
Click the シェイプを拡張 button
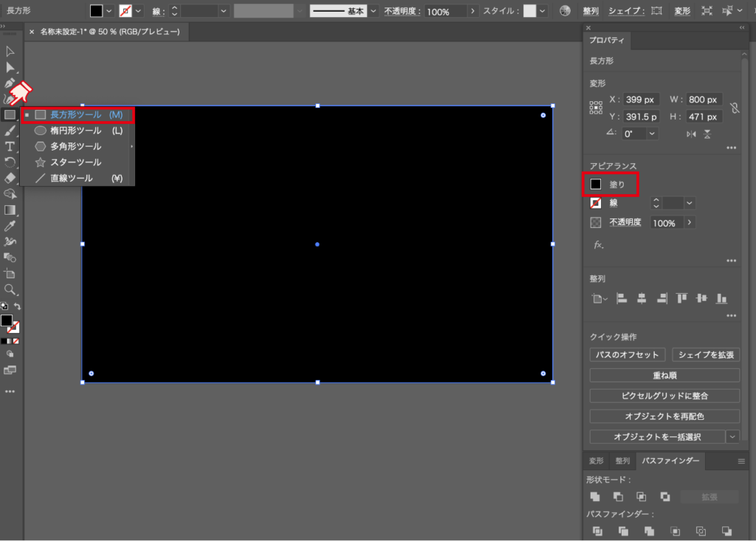[x=706, y=355]
